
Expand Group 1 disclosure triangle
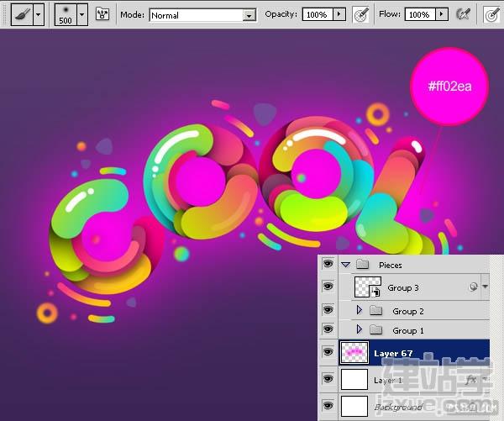point(360,329)
